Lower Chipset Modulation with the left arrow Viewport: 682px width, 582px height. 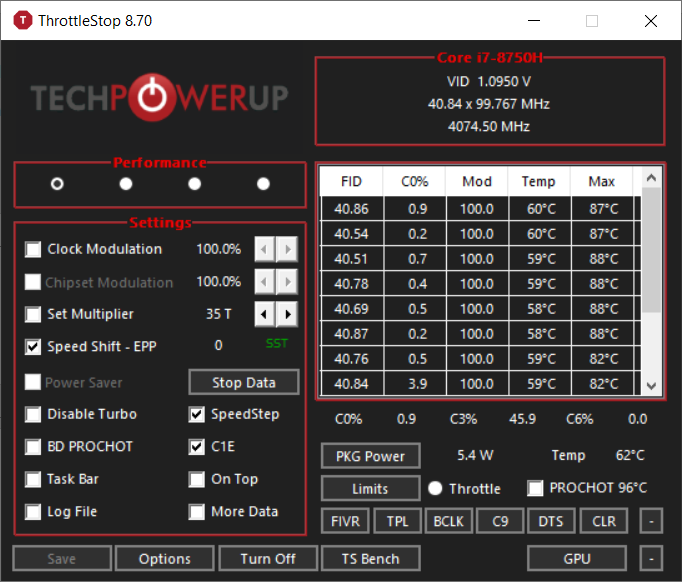264,282
